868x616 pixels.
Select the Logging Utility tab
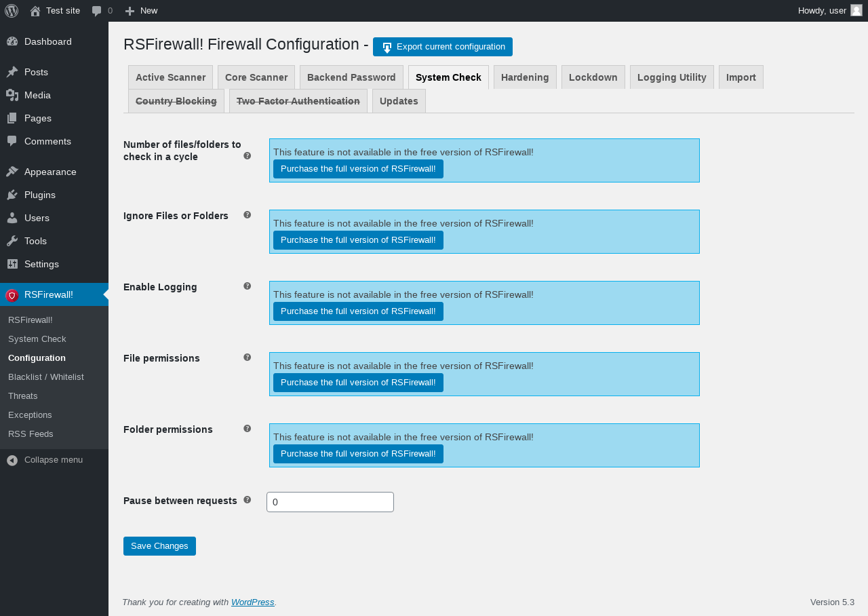tap(672, 77)
